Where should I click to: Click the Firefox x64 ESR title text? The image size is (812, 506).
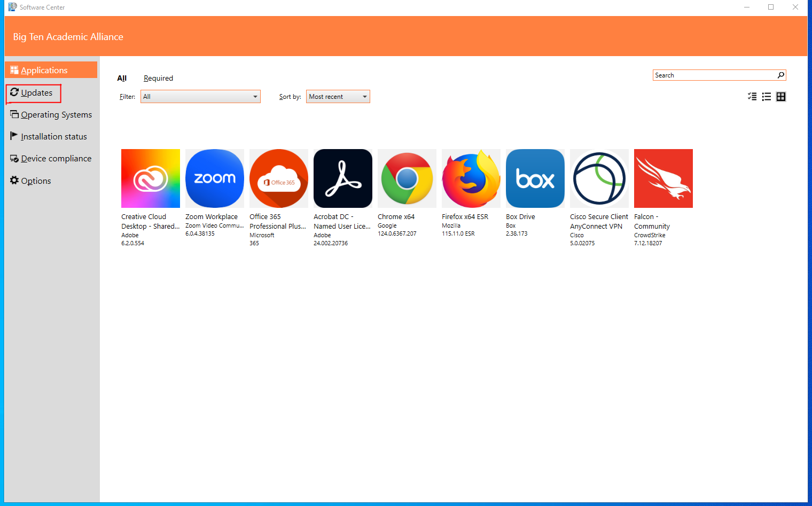click(x=465, y=216)
